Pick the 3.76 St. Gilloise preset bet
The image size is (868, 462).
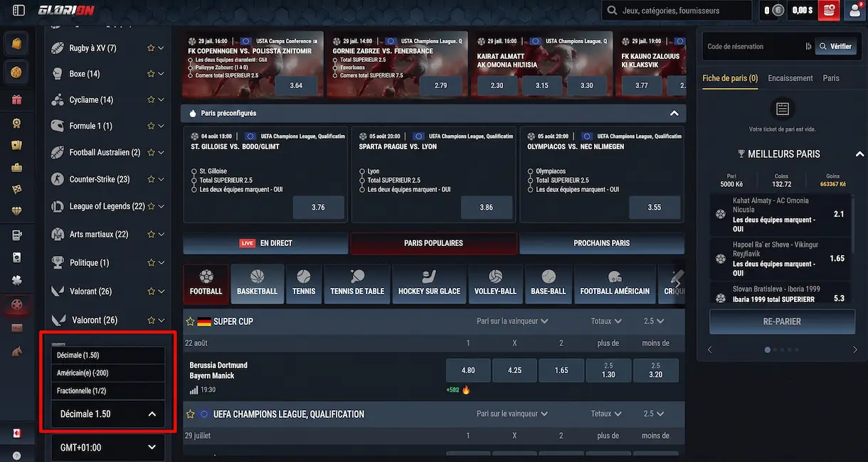[x=318, y=208]
